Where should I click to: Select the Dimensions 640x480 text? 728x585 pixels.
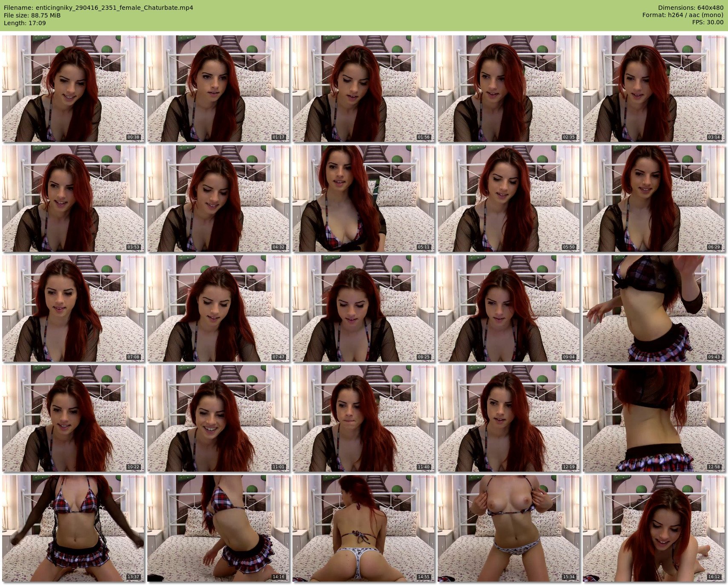691,8
